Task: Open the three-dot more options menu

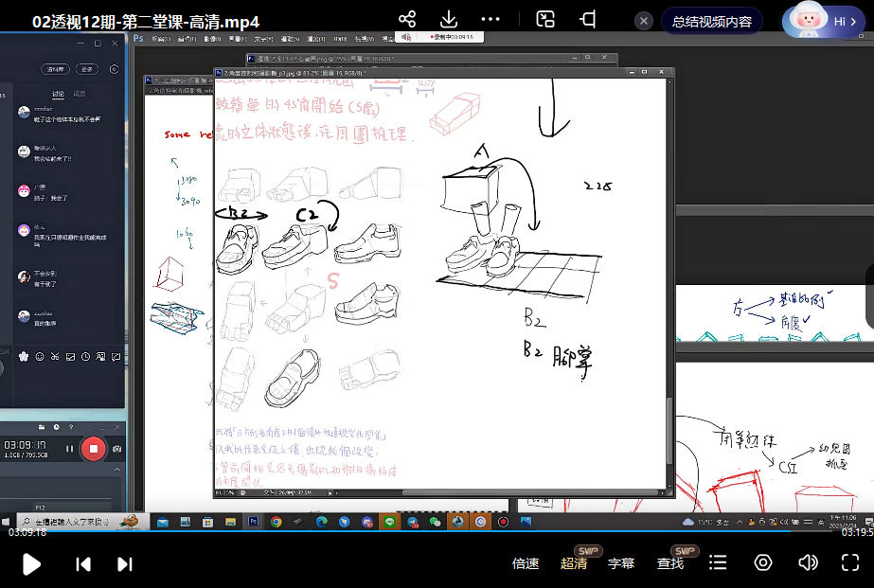Action: pos(491,20)
